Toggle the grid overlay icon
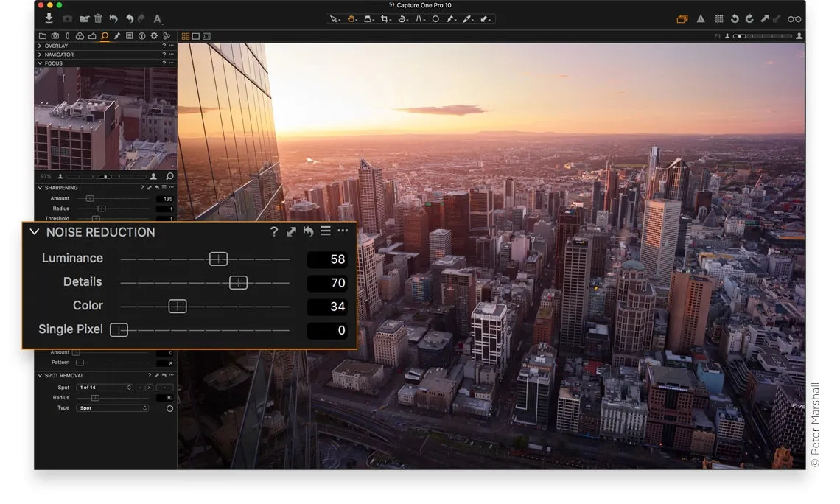 point(718,19)
